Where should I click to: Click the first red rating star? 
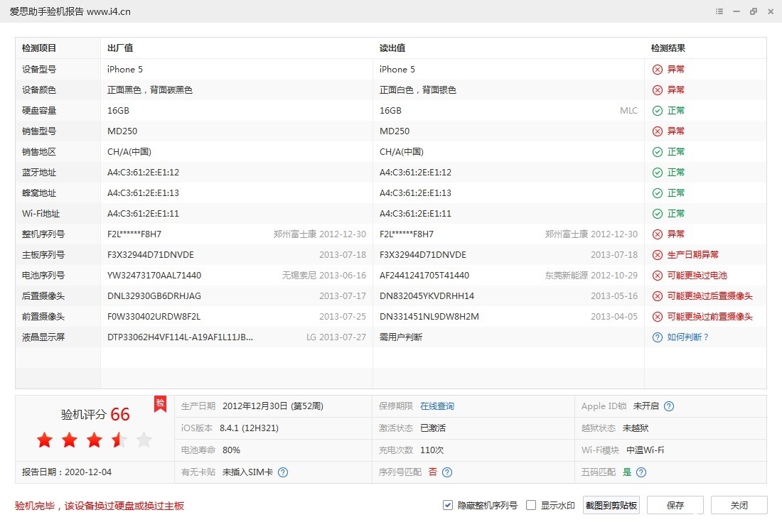(x=45, y=440)
